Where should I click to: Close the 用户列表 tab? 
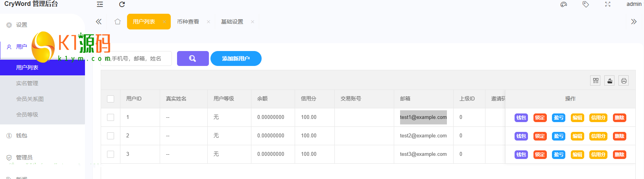[164, 22]
